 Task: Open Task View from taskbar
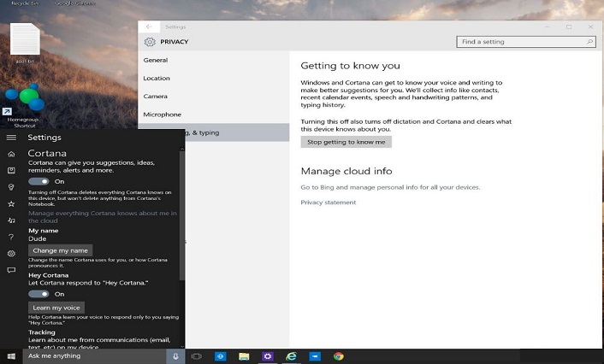(197, 356)
